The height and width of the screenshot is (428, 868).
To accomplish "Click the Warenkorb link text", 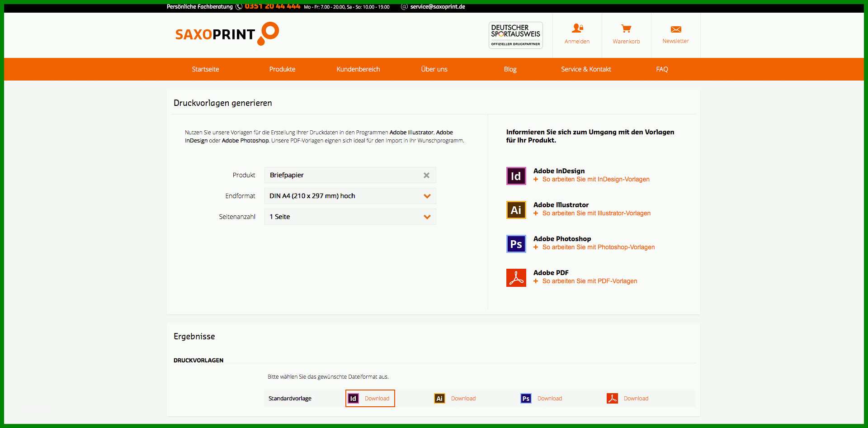I will coord(626,42).
